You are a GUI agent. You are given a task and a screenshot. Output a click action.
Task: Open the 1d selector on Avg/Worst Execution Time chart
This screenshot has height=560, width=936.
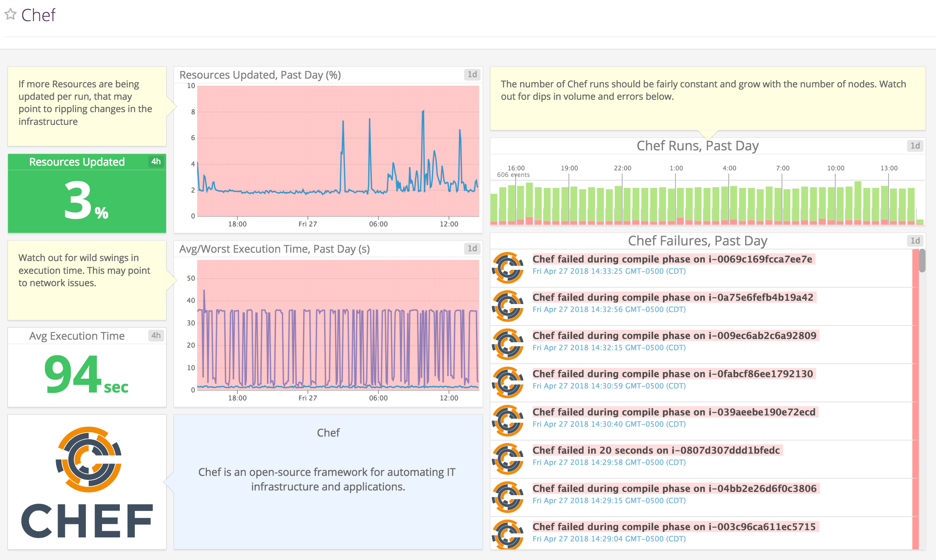472,249
